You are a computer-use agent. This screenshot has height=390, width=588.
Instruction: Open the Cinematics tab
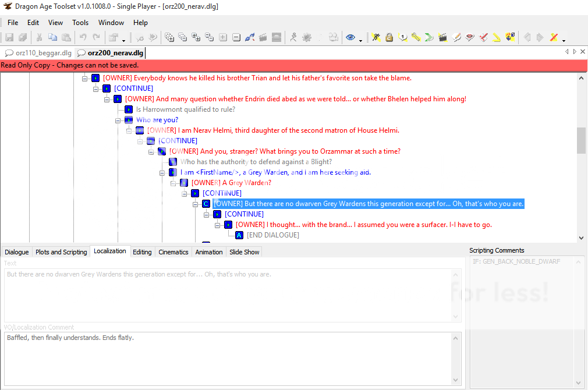coord(173,252)
